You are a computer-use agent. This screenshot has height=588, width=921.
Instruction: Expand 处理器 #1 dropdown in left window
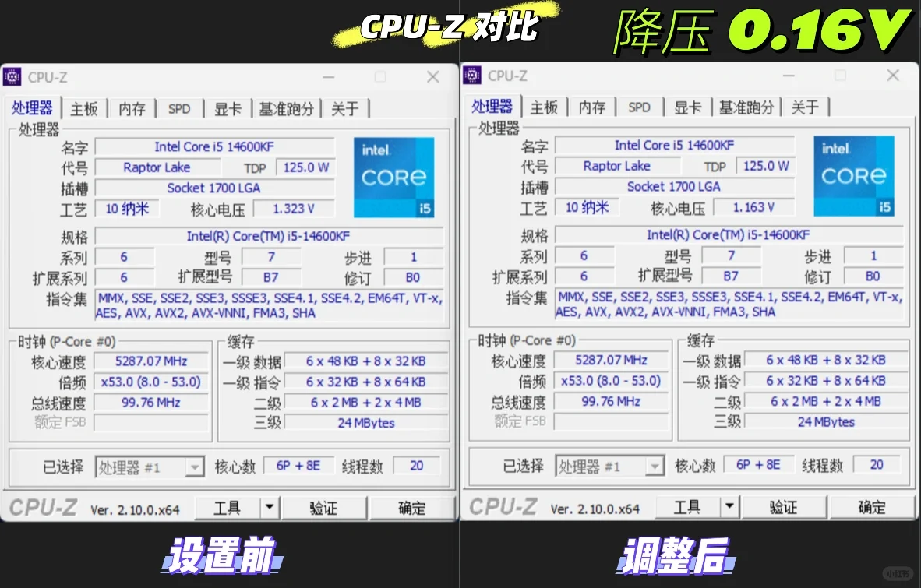click(195, 468)
